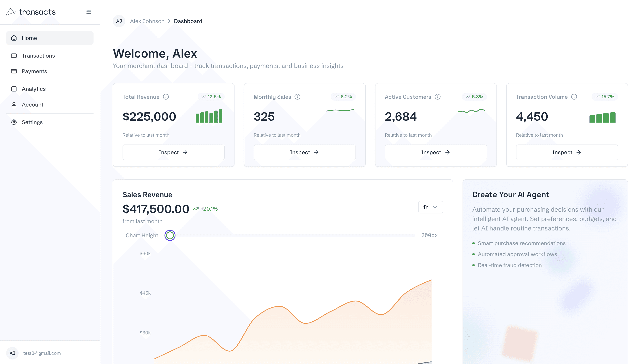Click the Alex Johnson breadcrumb link
This screenshot has width=639, height=364.
[x=147, y=21]
